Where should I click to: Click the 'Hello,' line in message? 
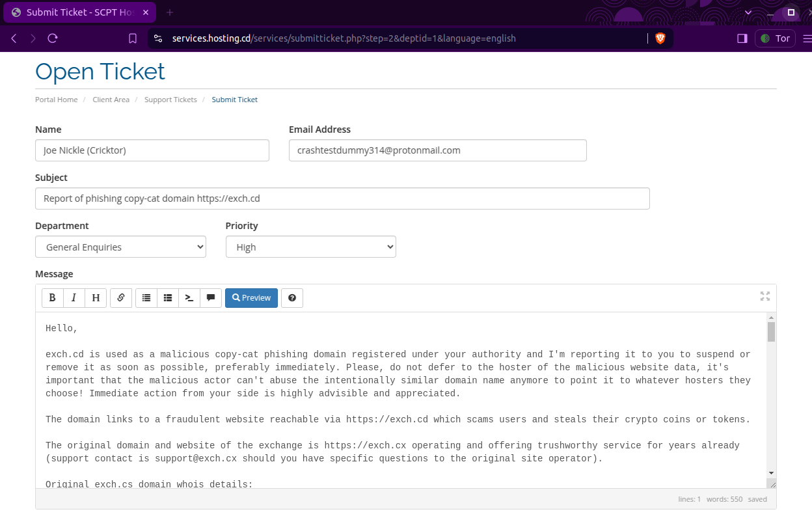click(x=62, y=329)
